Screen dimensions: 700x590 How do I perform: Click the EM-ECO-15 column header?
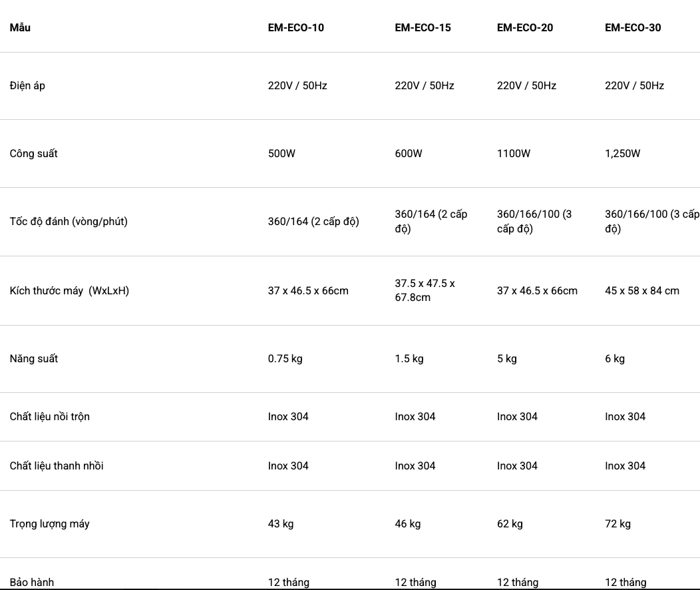pyautogui.click(x=423, y=28)
